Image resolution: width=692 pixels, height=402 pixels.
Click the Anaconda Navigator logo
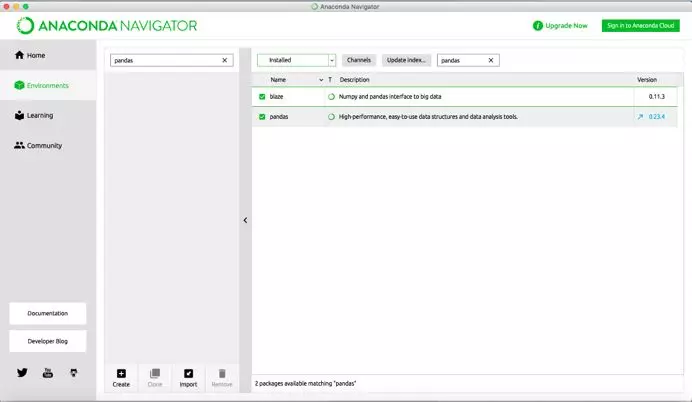(x=107, y=26)
